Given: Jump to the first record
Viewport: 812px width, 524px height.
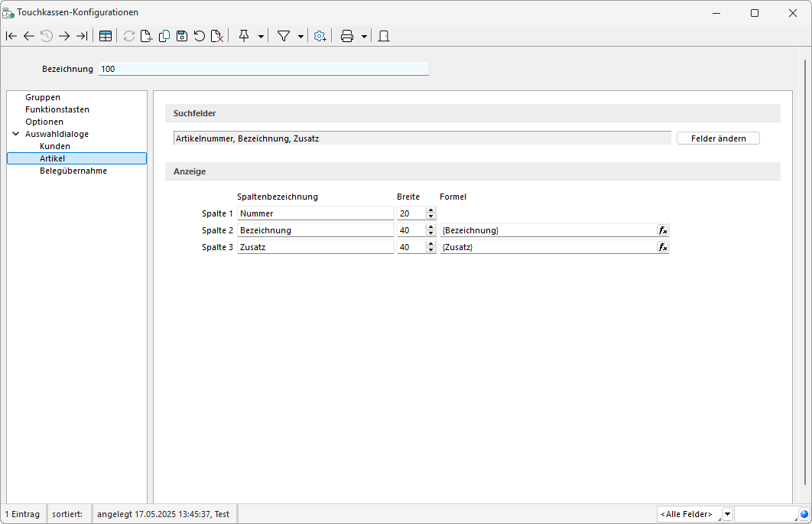Looking at the screenshot, I should pyautogui.click(x=11, y=36).
